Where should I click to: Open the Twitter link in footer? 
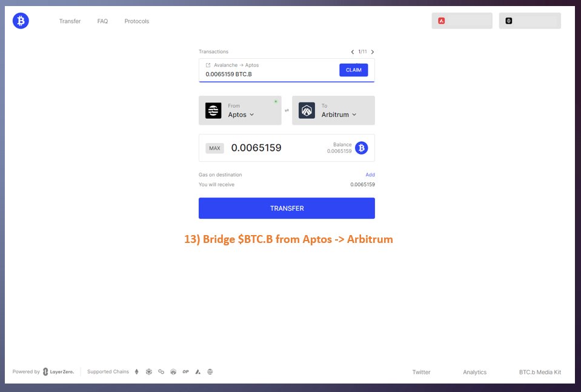click(421, 372)
